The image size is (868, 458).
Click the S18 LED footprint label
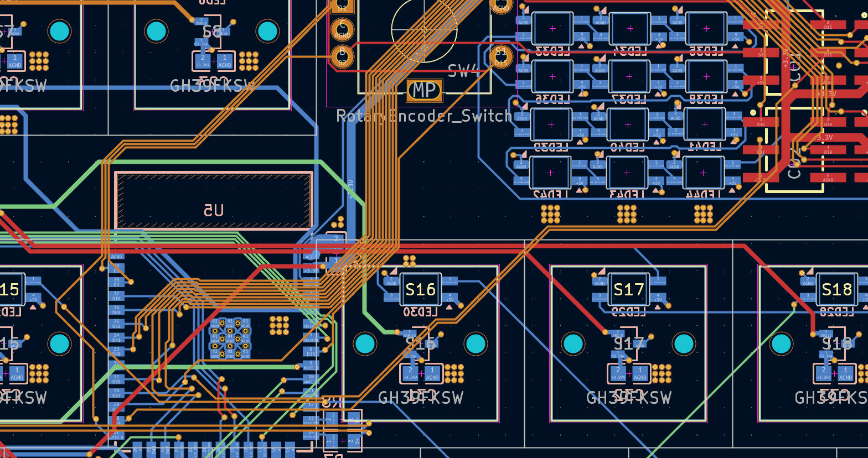coord(836,289)
